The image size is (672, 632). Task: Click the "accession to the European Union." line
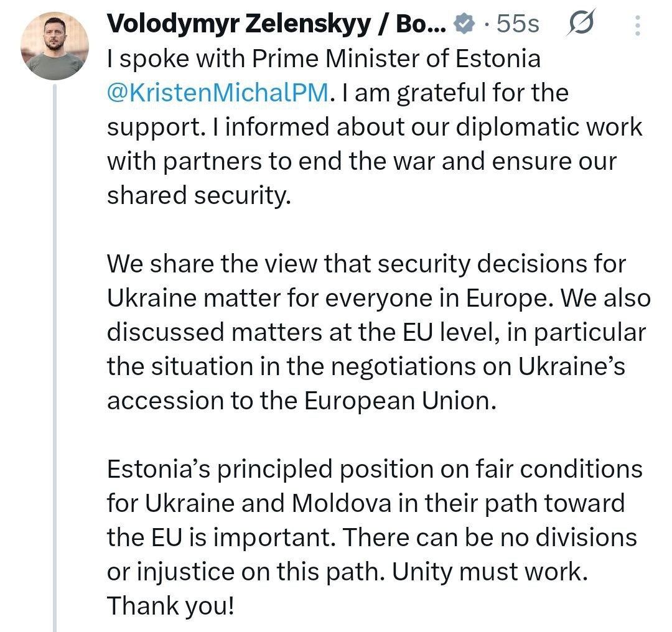tap(302, 401)
